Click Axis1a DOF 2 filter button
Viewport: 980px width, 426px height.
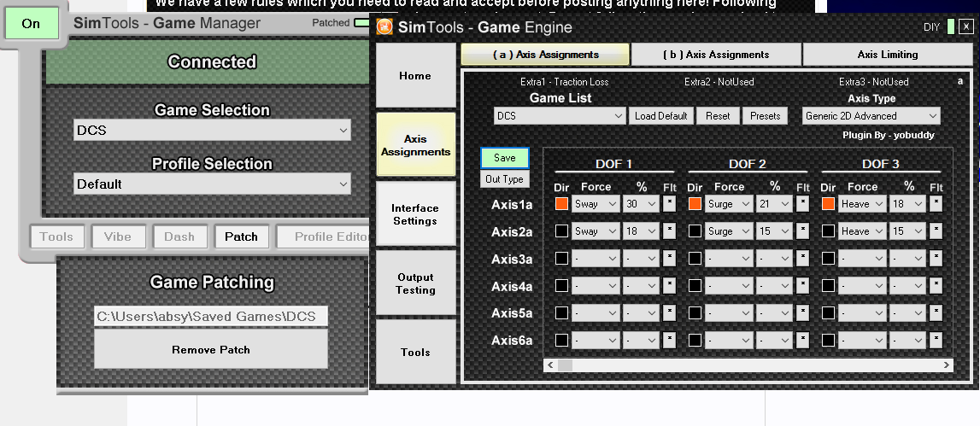click(x=802, y=204)
